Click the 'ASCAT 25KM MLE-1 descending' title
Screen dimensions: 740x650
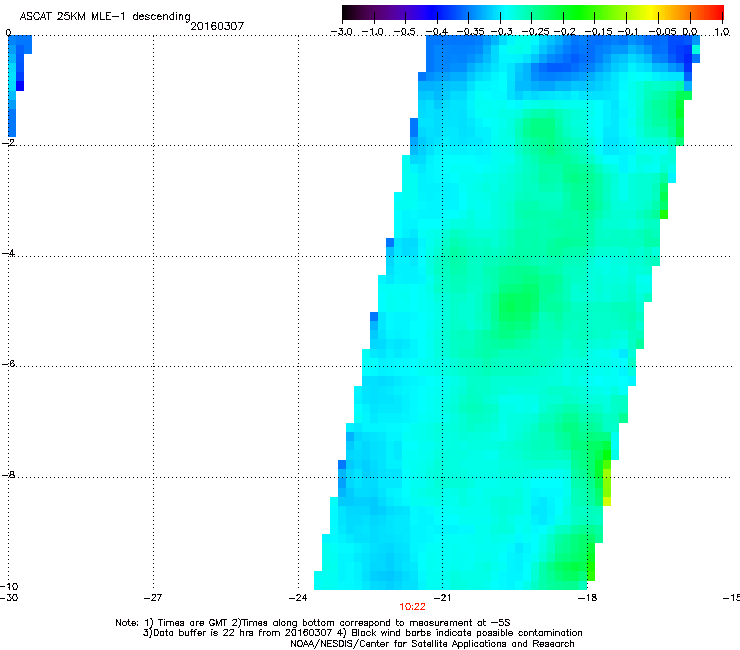coord(105,16)
